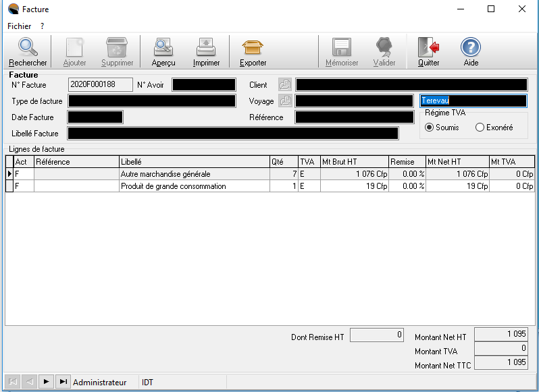The width and height of the screenshot is (539, 392).
Task: Select the Produit de grande consommation row
Action: click(x=193, y=186)
